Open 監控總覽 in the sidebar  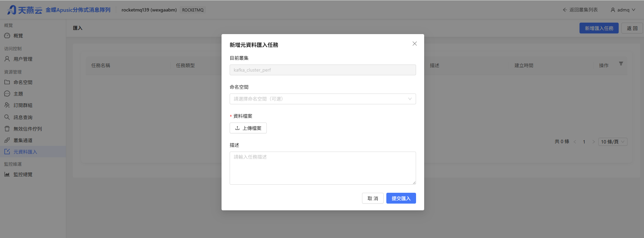pyautogui.click(x=33, y=175)
